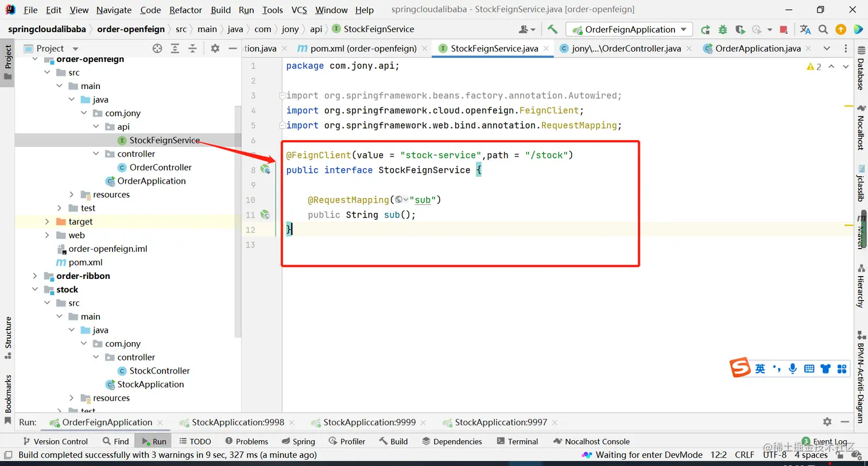Expand the target folder
The height and width of the screenshot is (466, 868).
[47, 222]
